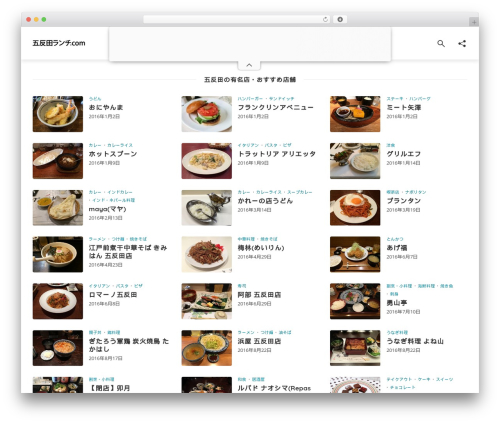Click the rice plate thumbnail for グリルエフ
The image size is (500, 423).
(x=355, y=161)
